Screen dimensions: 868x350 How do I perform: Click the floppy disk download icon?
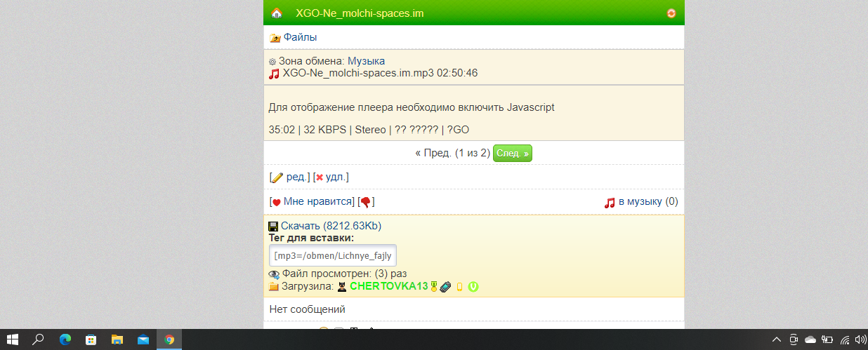[274, 226]
